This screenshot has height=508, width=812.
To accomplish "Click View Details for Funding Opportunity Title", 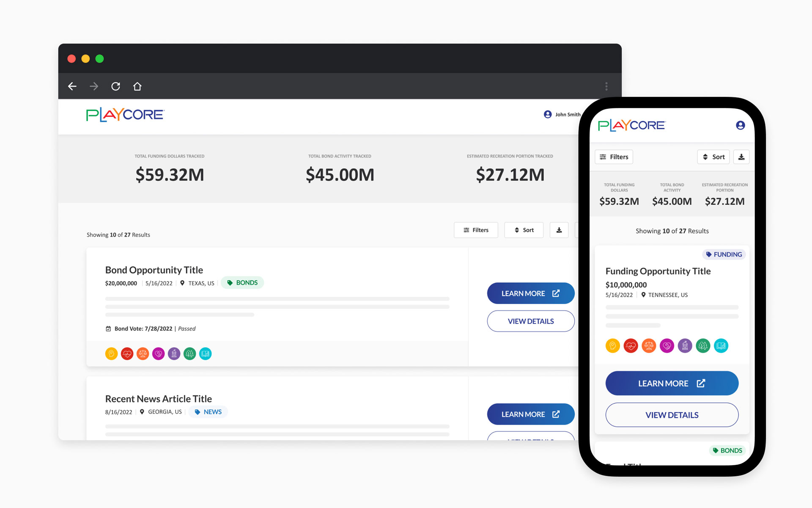I will [672, 414].
